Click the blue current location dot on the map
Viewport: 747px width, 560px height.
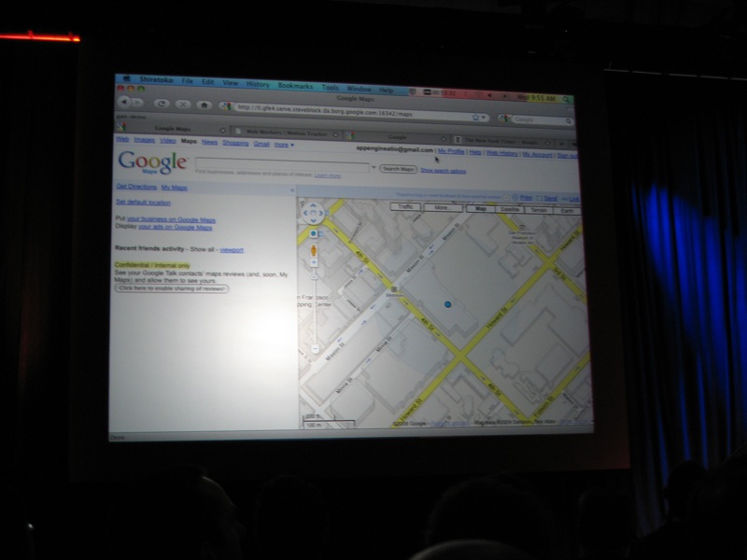(447, 304)
